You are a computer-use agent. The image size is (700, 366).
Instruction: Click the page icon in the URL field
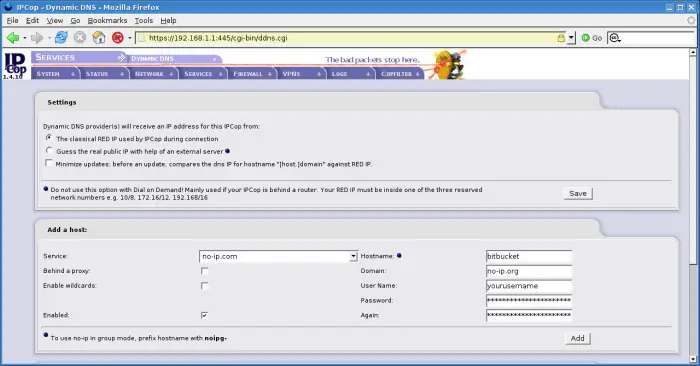pos(142,38)
